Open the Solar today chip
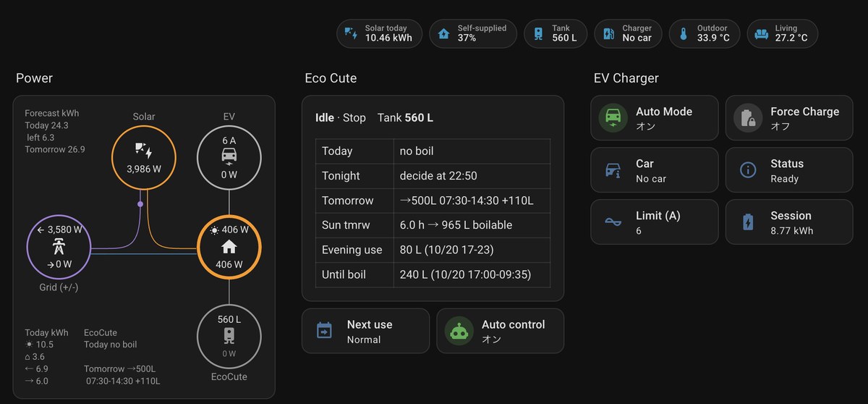Image resolution: width=868 pixels, height=404 pixels. [380, 33]
